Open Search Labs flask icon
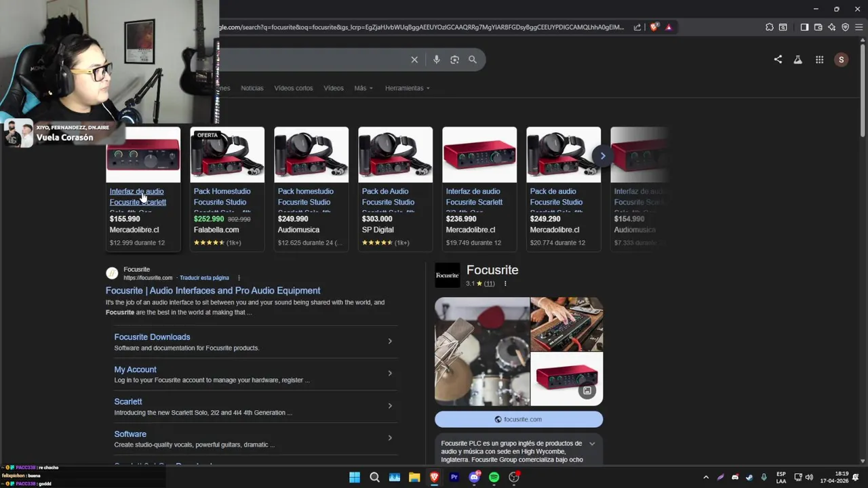The height and width of the screenshot is (488, 868). click(x=798, y=60)
